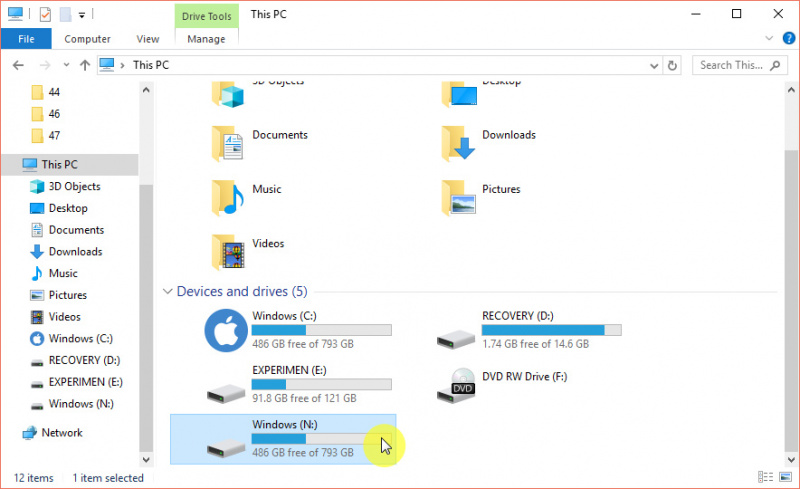Click the New Folder quick access icon
Image resolution: width=800 pixels, height=489 pixels.
pyautogui.click(x=65, y=14)
